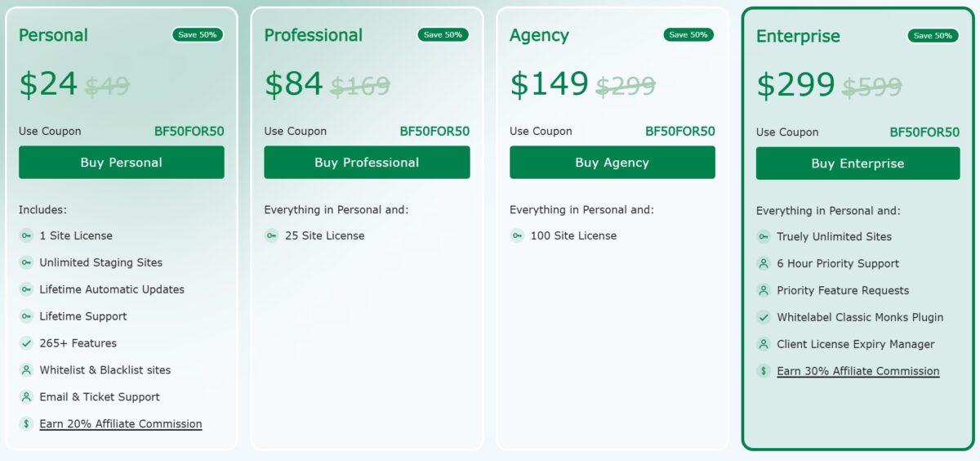Click the Buy Personal button
Image resolution: width=980 pixels, height=461 pixels.
pos(121,162)
